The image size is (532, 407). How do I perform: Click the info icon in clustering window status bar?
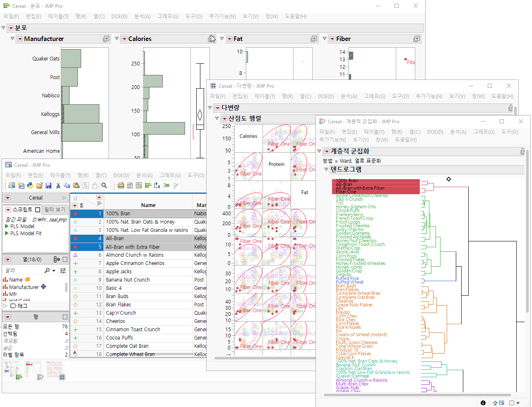(x=483, y=403)
